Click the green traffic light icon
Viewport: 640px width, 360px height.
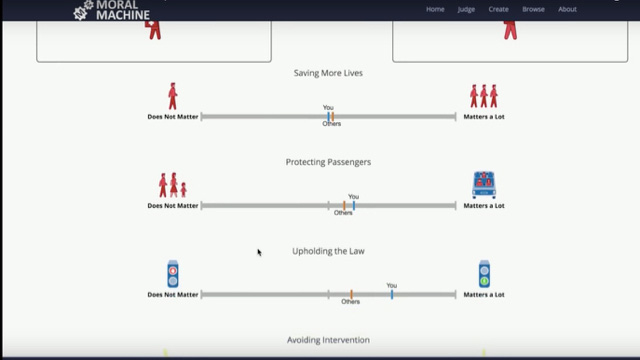coord(484,274)
